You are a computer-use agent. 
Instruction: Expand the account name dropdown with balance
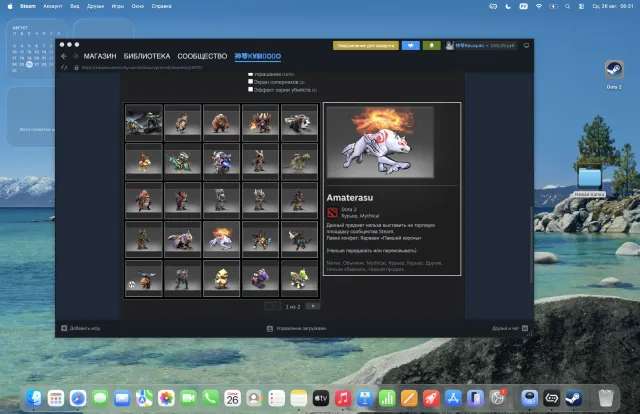485,45
